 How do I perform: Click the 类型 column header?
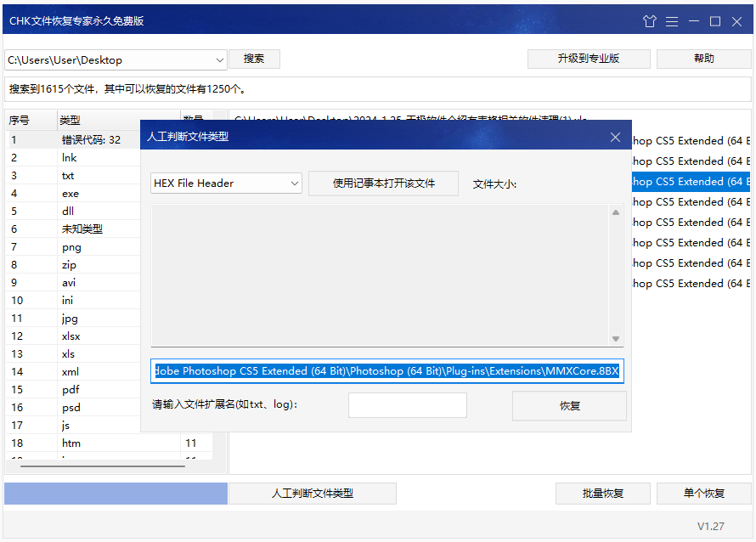71,120
